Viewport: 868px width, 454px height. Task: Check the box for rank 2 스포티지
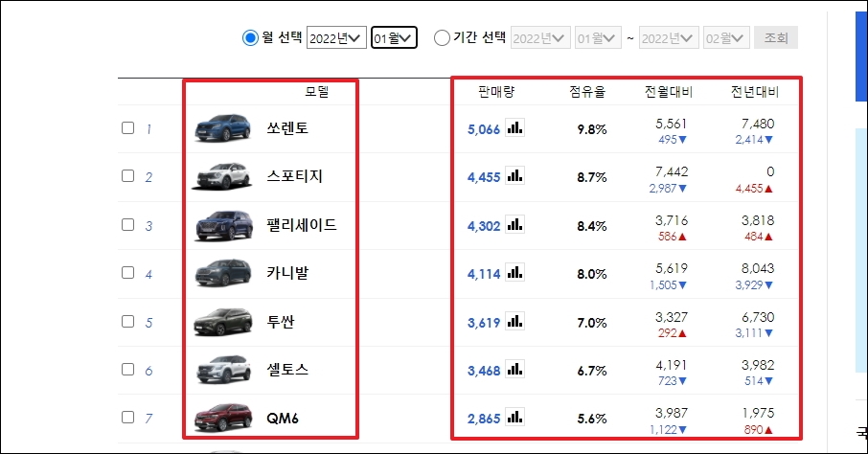click(127, 176)
